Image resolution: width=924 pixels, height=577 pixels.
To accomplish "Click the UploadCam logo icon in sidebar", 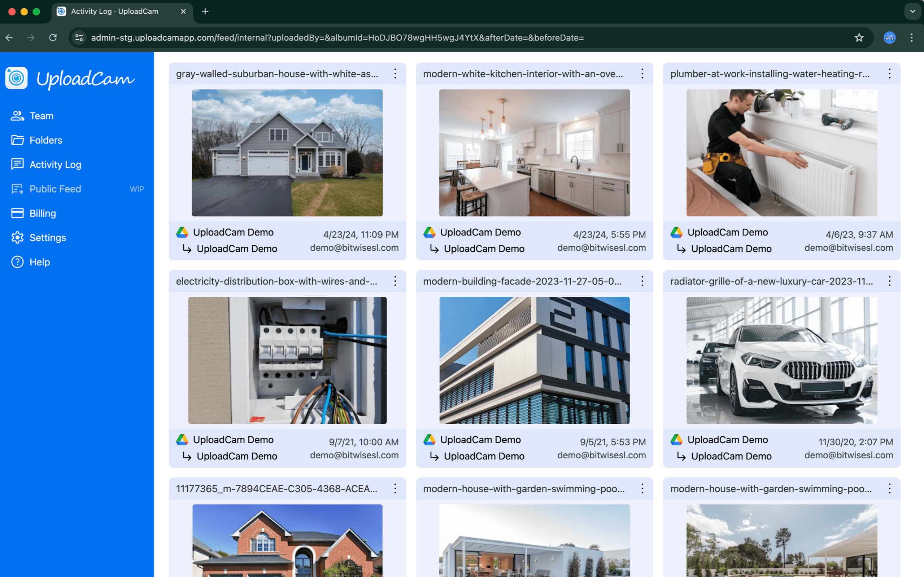I will pos(16,78).
